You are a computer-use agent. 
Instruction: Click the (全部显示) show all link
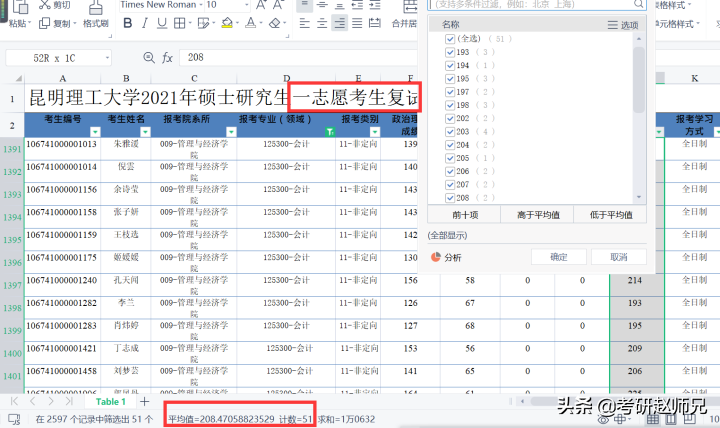pyautogui.click(x=447, y=236)
